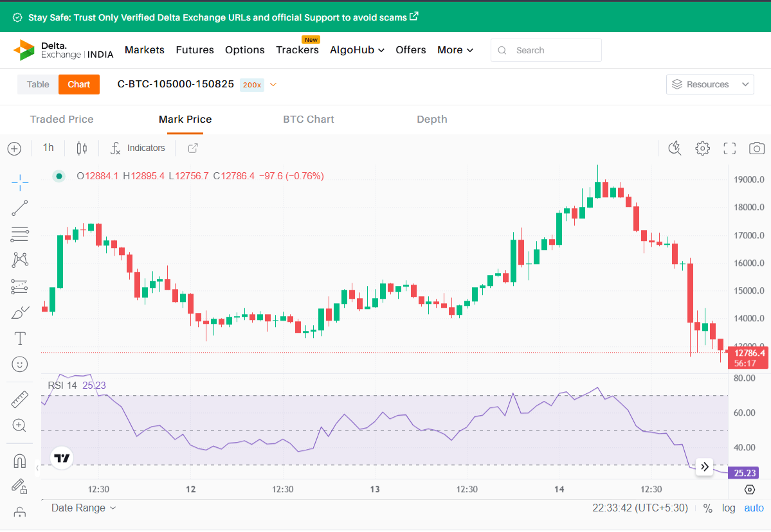Toggle percent scale mode
This screenshot has height=532, width=771.
pos(707,508)
